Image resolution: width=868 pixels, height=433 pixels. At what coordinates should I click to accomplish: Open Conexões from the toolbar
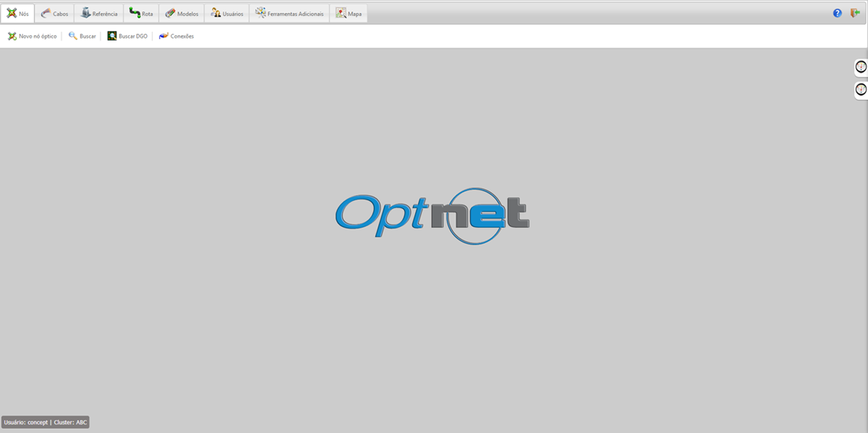(176, 36)
